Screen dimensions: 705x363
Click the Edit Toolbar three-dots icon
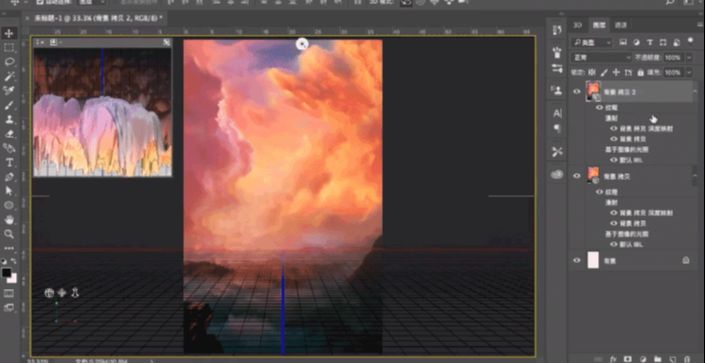click(x=9, y=248)
